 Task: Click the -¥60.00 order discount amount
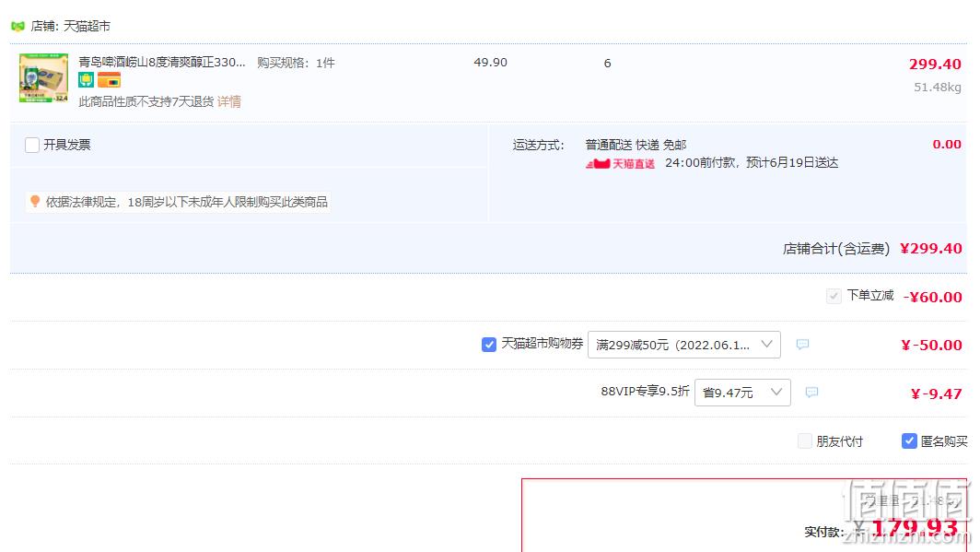coord(932,297)
